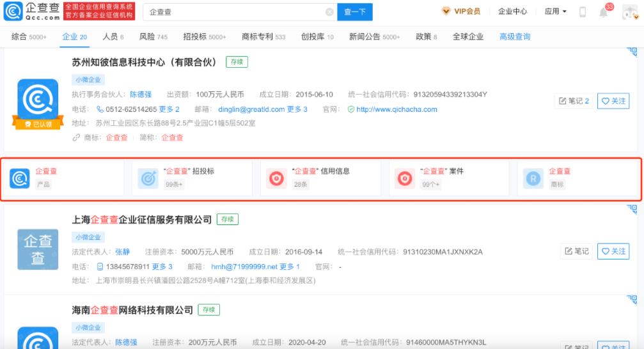Image resolution: width=644 pixels, height=349 pixels.
Task: Clear the search box with the X icon
Action: 329,12
